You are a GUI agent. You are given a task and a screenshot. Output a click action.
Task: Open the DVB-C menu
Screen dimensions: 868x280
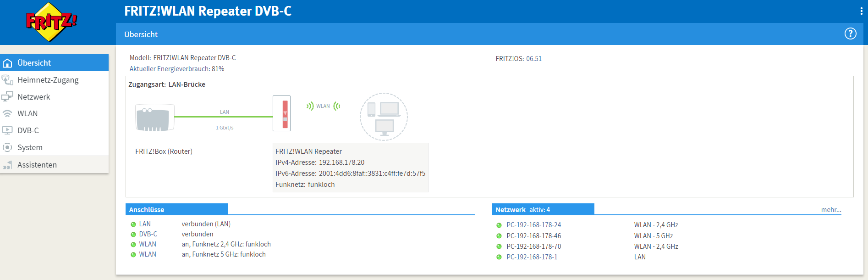coord(54,130)
